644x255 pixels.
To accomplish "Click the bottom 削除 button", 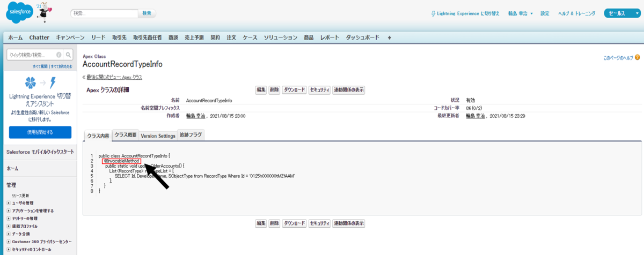I will tap(274, 223).
